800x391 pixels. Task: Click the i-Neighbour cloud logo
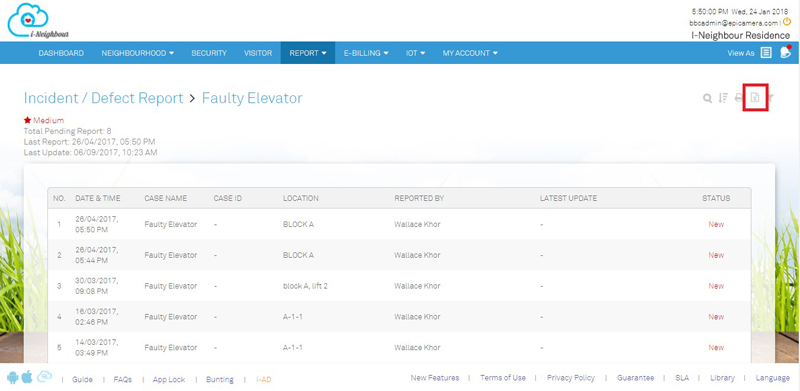pos(38,21)
